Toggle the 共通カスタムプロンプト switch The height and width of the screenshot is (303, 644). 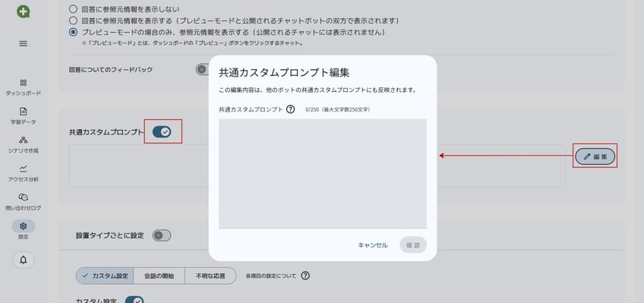coord(162,132)
